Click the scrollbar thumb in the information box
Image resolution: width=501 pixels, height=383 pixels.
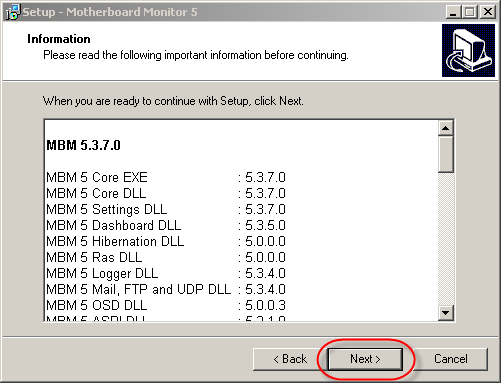click(x=446, y=154)
